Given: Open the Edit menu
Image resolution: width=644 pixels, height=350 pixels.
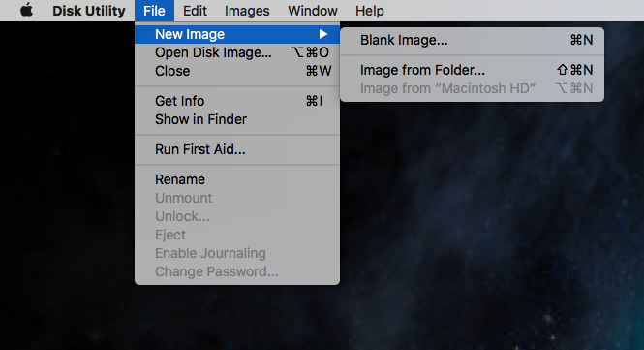Looking at the screenshot, I should 195,11.
